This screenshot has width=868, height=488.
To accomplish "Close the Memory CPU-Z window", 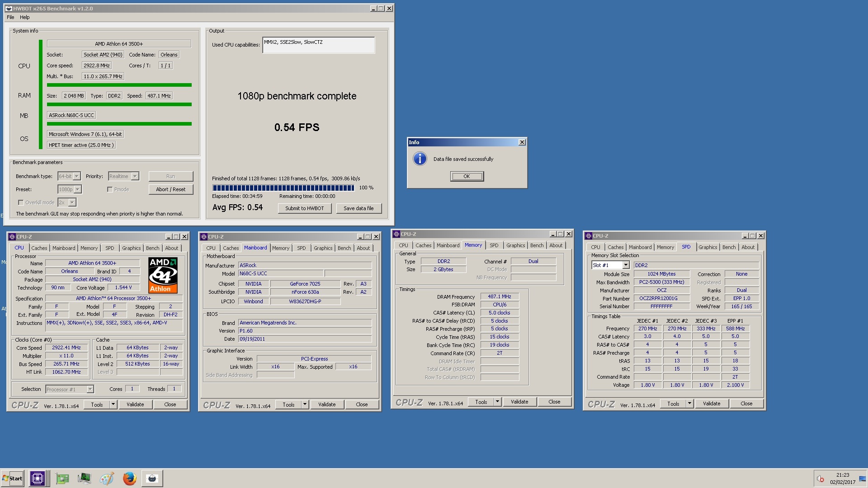I will click(x=569, y=234).
